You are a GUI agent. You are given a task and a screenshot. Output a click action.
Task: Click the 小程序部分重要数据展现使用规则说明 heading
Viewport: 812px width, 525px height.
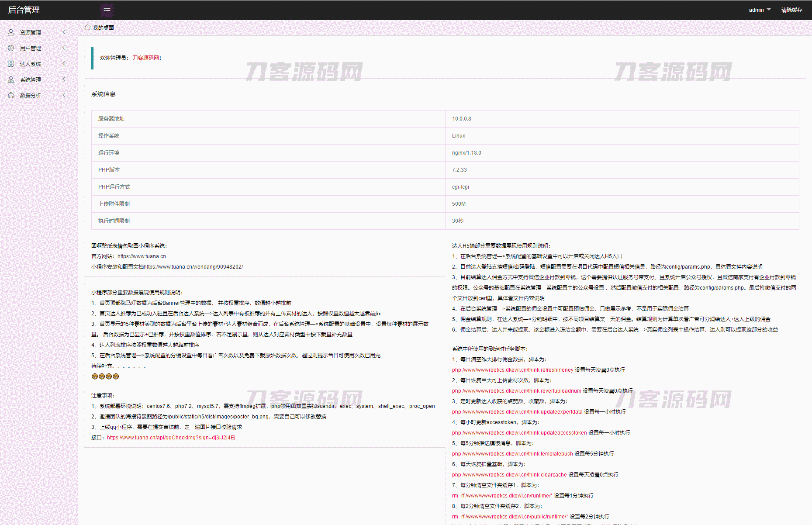tap(137, 293)
